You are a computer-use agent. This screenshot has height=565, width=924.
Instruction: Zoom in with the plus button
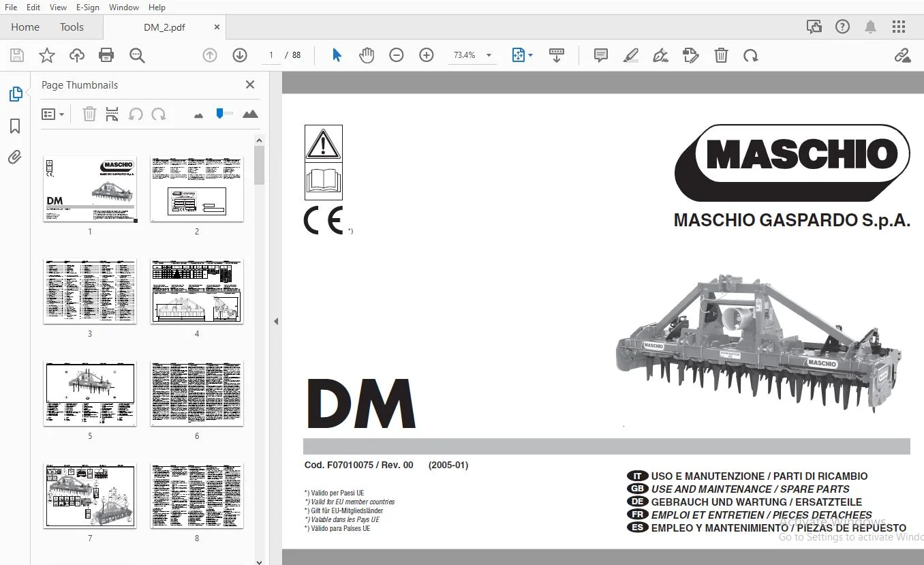[427, 55]
